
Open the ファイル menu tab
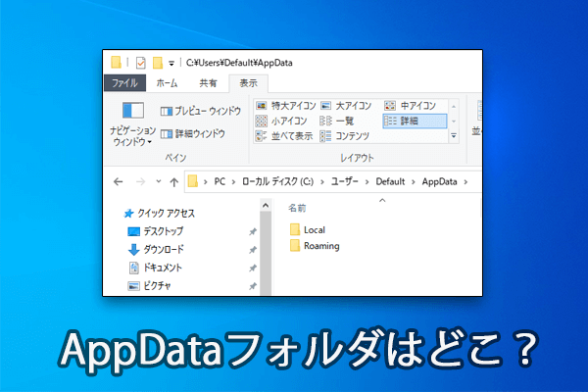(x=123, y=84)
